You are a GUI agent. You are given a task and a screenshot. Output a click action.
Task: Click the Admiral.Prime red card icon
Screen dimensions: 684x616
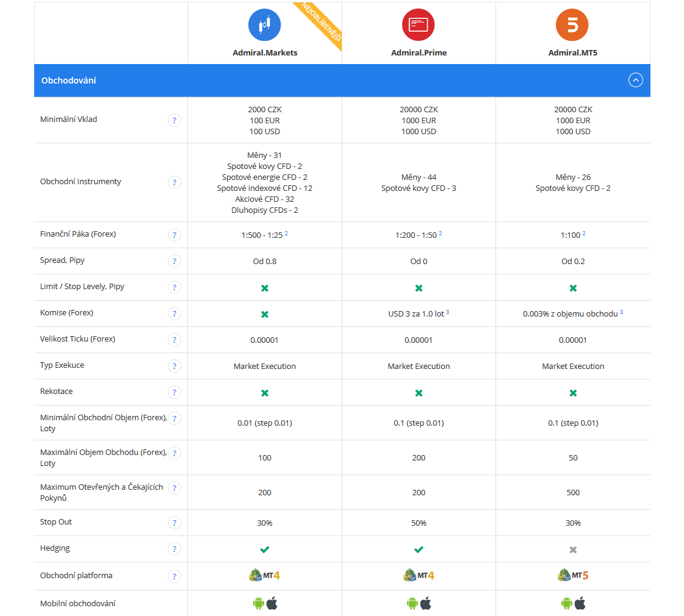tap(419, 25)
